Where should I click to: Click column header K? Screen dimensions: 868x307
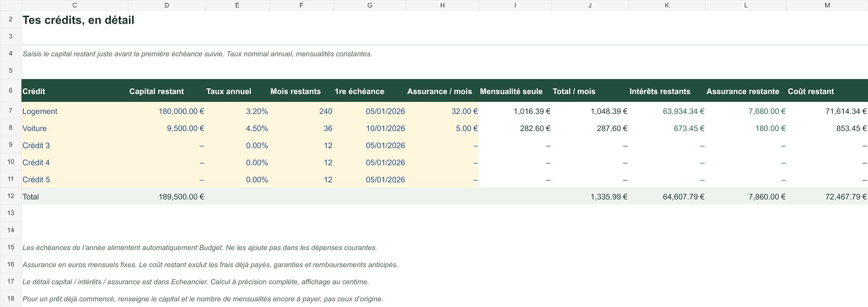click(x=667, y=5)
